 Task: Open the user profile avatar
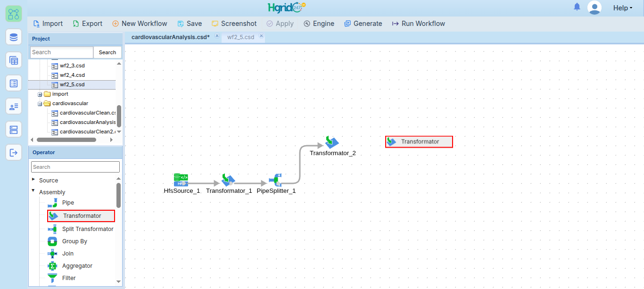click(594, 8)
